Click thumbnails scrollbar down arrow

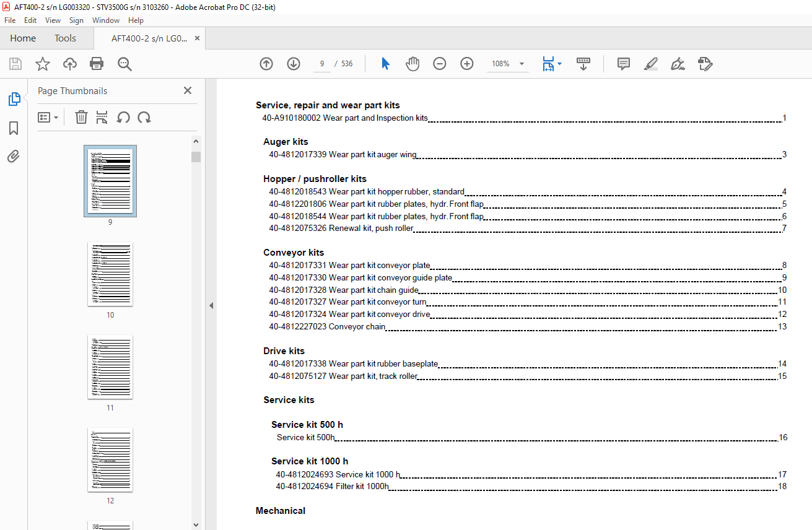click(196, 524)
